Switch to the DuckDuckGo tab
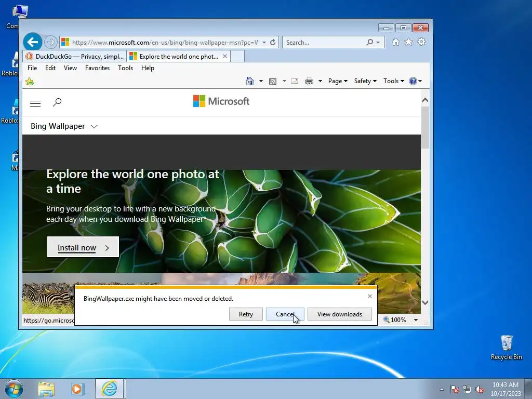Image resolution: width=532 pixels, height=399 pixels. pos(75,56)
